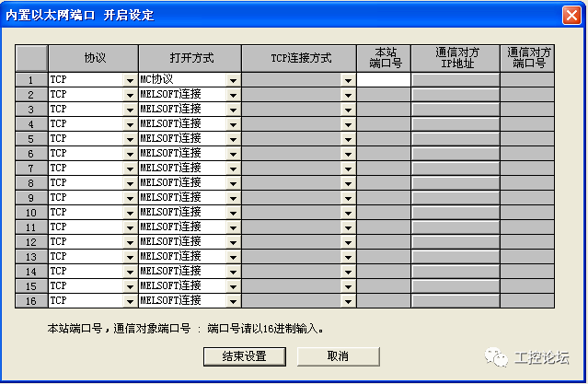Open row 16 打开方式 dropdown
The height and width of the screenshot is (384, 588).
tap(233, 301)
